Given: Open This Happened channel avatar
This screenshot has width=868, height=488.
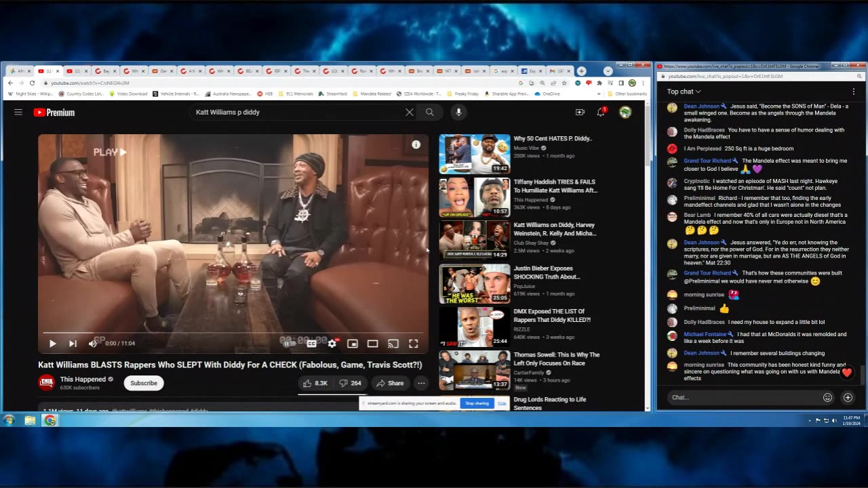Looking at the screenshot, I should (46, 383).
